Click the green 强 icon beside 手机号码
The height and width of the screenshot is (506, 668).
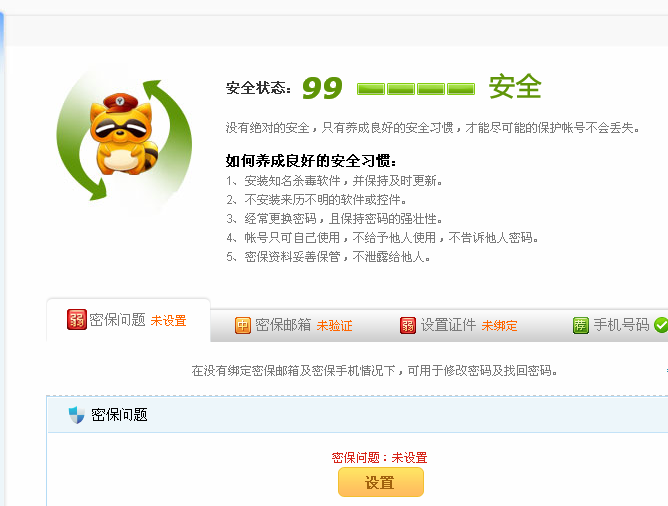pos(581,325)
